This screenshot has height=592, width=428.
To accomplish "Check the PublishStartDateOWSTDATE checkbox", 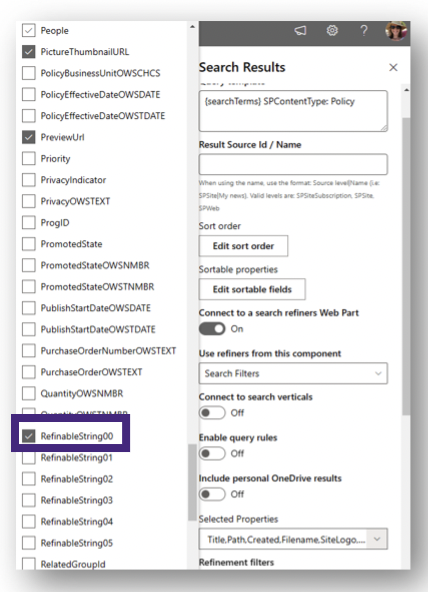I will pyautogui.click(x=29, y=329).
